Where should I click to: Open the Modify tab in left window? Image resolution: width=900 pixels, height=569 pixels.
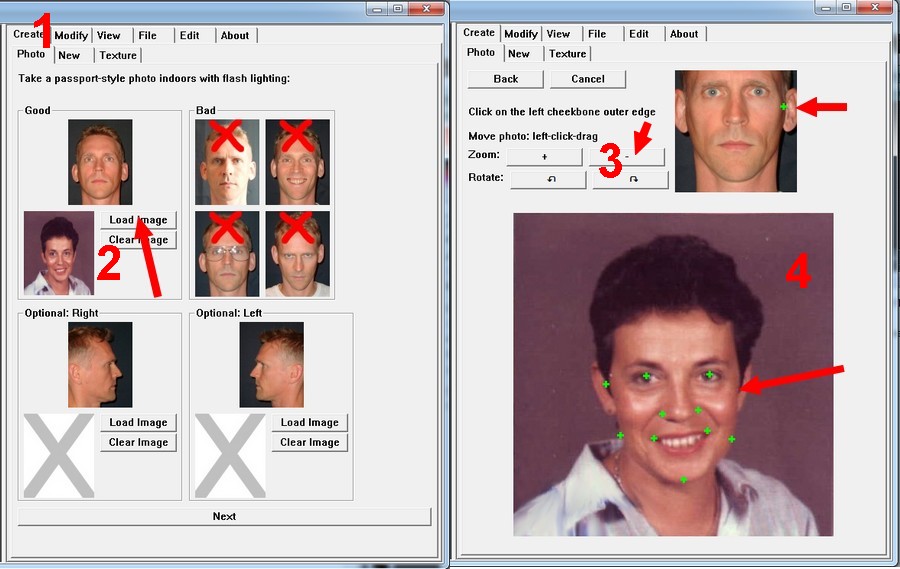(71, 36)
